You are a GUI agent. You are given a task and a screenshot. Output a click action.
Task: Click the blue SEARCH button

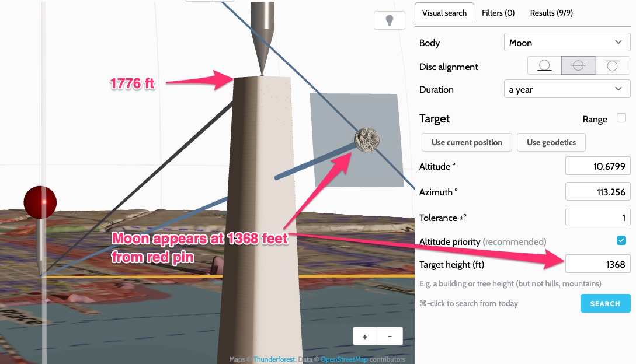pos(605,303)
